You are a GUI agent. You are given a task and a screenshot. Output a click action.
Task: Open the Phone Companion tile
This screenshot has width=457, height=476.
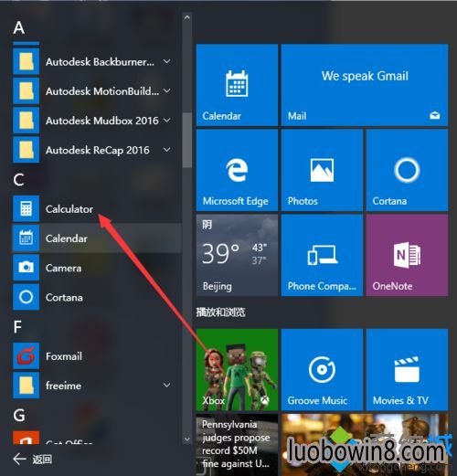point(322,255)
